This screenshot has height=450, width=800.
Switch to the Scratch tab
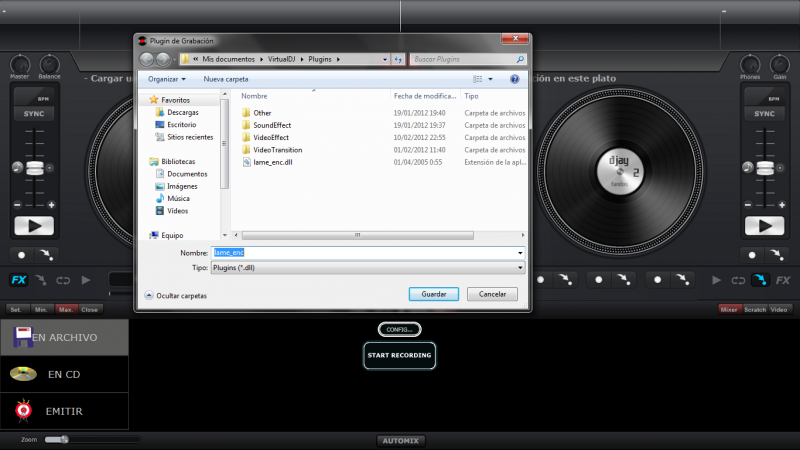(x=755, y=309)
